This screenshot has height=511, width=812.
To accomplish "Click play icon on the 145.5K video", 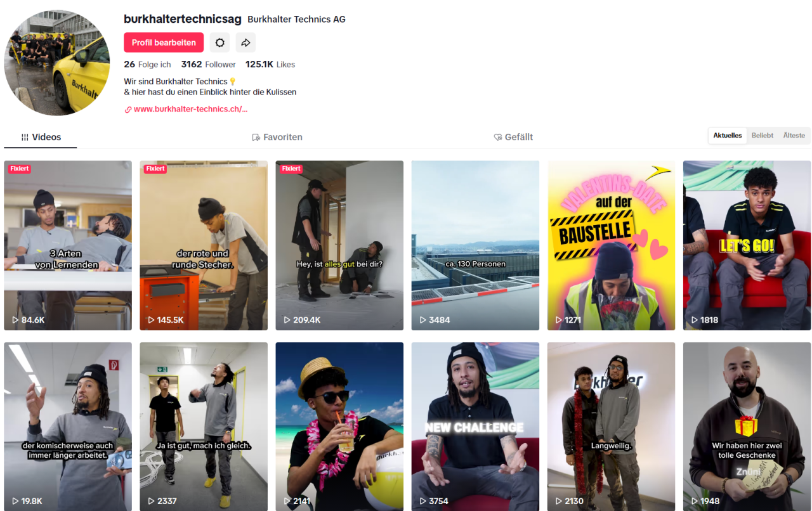I will click(x=151, y=320).
